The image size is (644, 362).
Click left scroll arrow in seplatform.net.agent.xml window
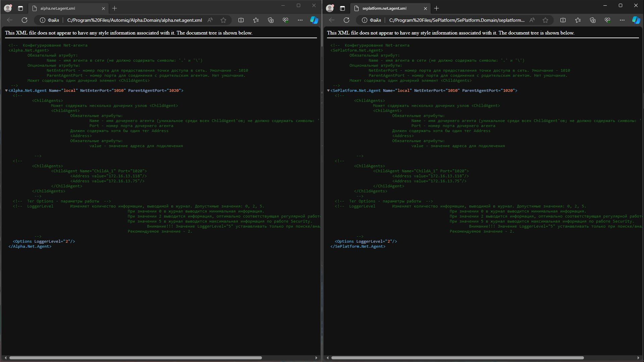[x=328, y=358]
